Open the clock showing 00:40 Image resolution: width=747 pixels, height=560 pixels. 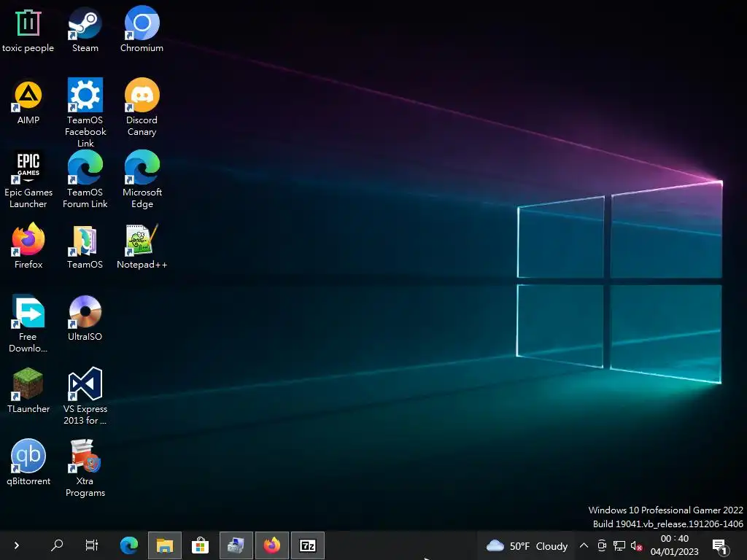pos(675,545)
